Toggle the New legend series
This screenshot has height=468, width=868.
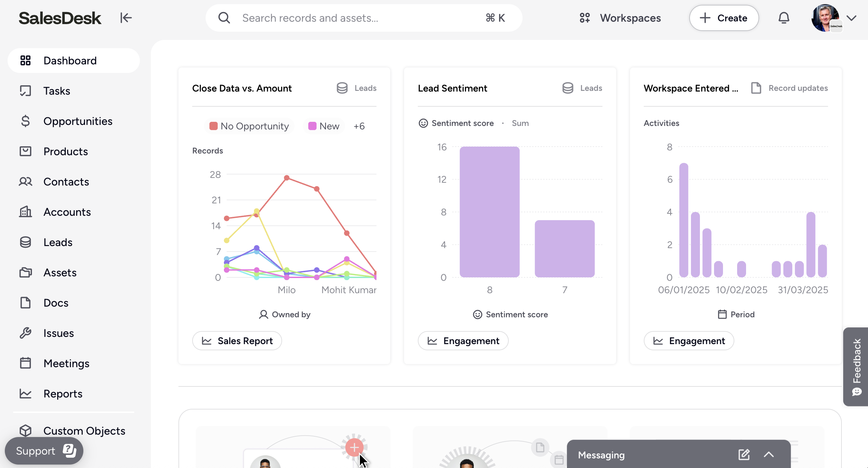pos(324,126)
